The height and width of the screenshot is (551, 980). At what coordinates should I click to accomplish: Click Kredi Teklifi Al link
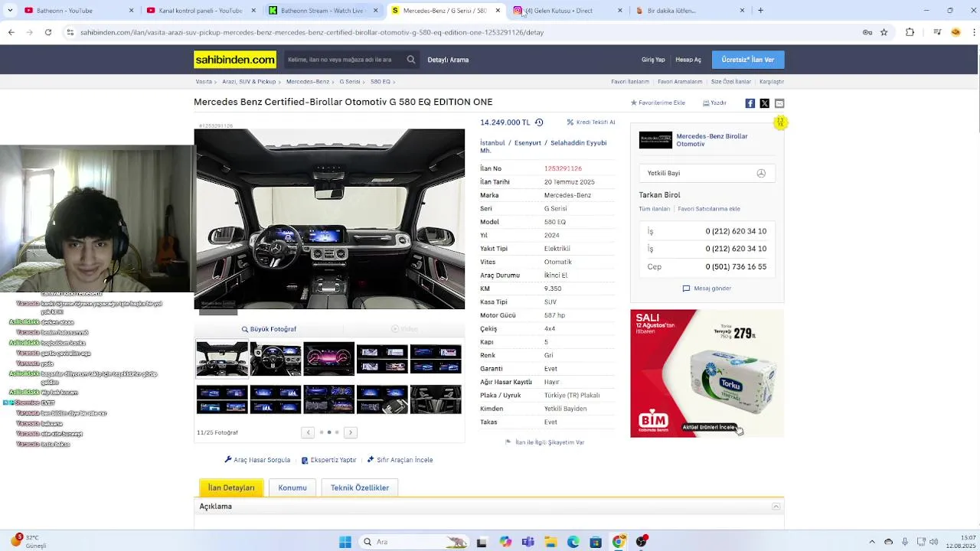pyautogui.click(x=591, y=122)
